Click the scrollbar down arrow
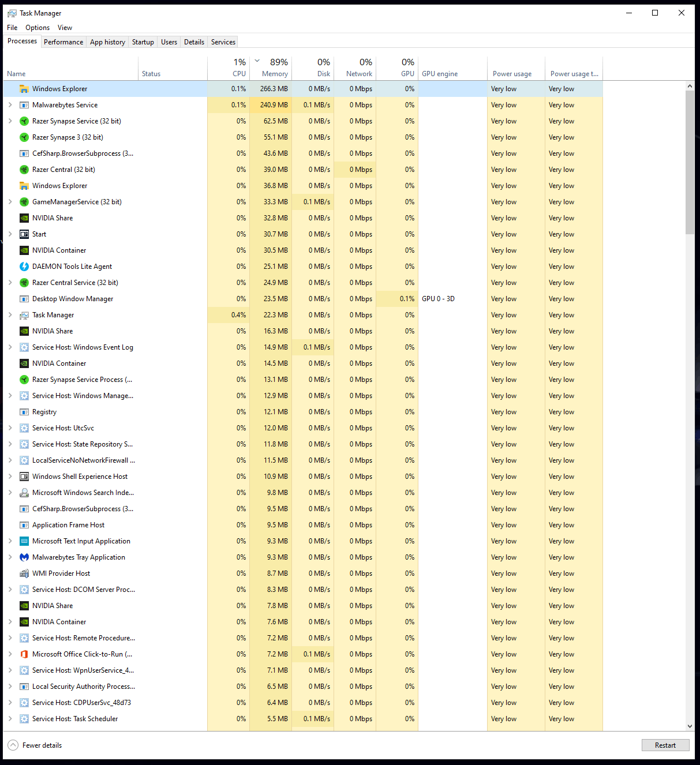The width and height of the screenshot is (700, 765). (x=690, y=726)
